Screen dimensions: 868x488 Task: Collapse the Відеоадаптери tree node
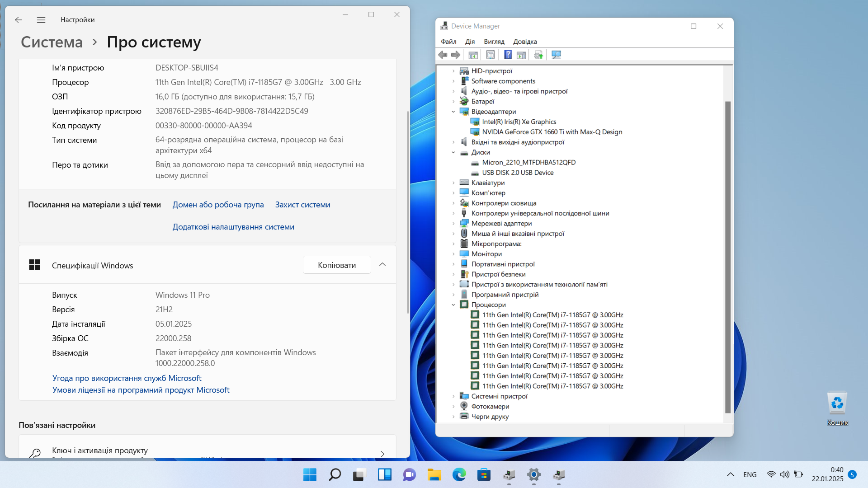[453, 112]
